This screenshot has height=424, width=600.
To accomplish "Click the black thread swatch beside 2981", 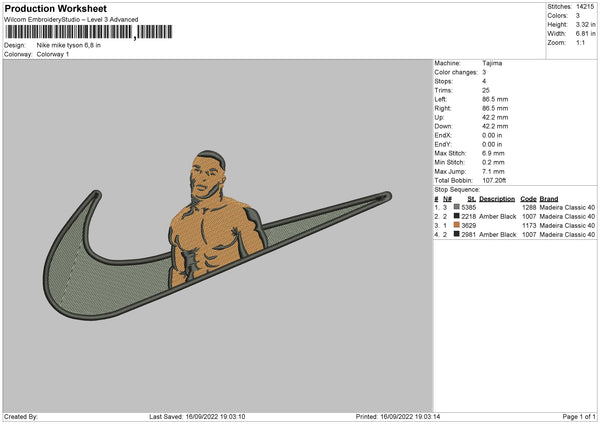I will point(457,234).
